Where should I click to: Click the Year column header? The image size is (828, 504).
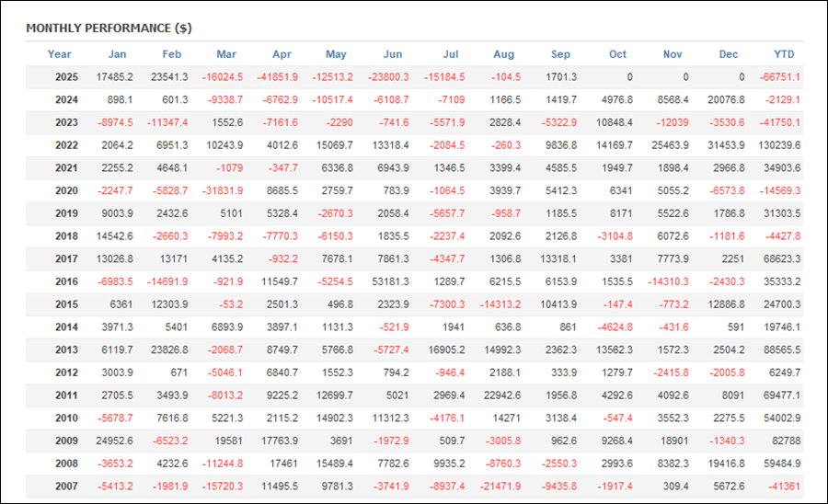point(59,54)
